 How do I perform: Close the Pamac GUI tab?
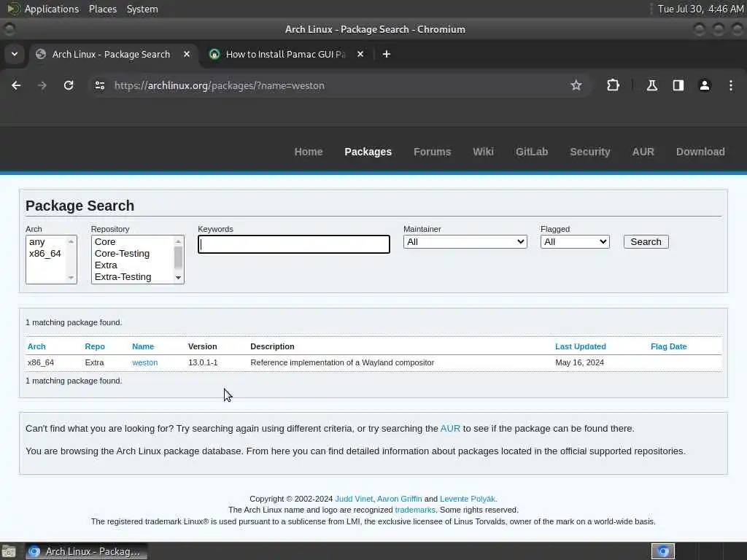pyautogui.click(x=360, y=54)
